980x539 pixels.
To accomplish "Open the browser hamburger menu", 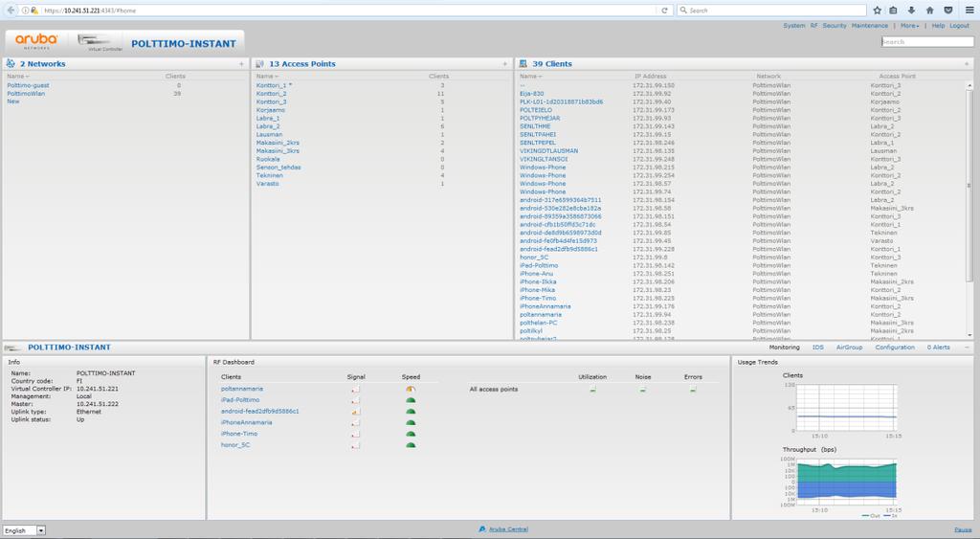I will [x=969, y=10].
